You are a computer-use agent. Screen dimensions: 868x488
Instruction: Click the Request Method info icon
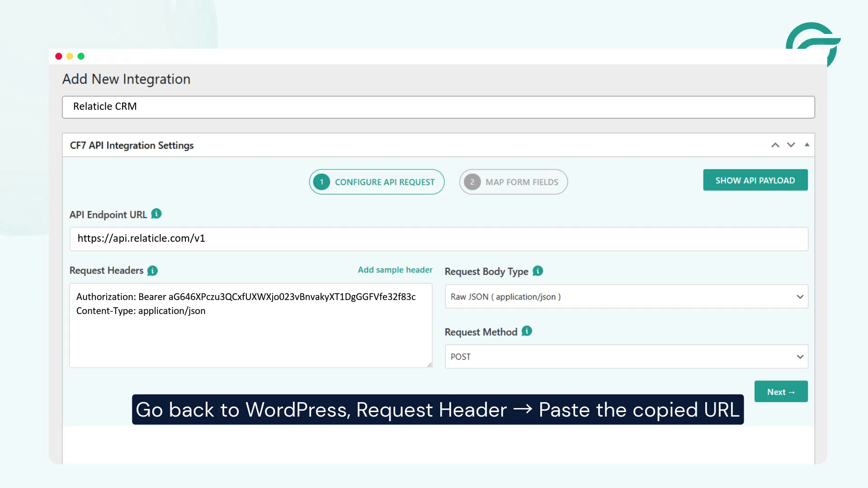click(x=527, y=331)
